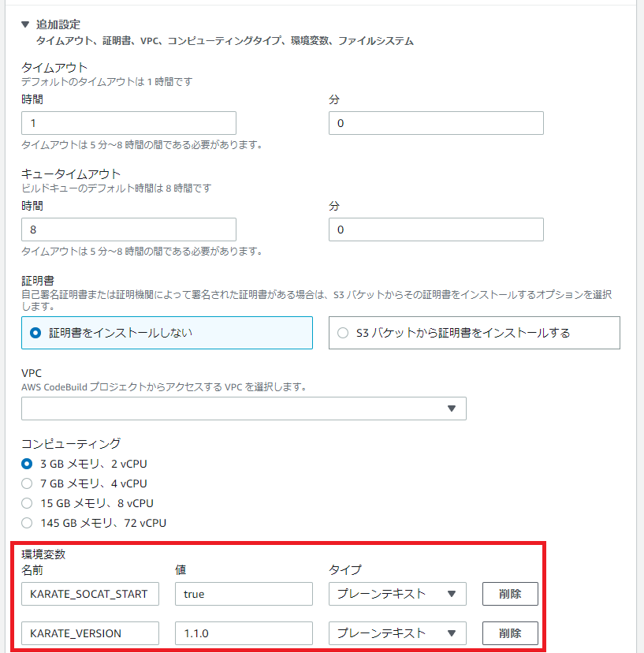Viewport: 644px width, 653px height.
Task: Click the empty VPC selection box
Action: click(x=229, y=409)
